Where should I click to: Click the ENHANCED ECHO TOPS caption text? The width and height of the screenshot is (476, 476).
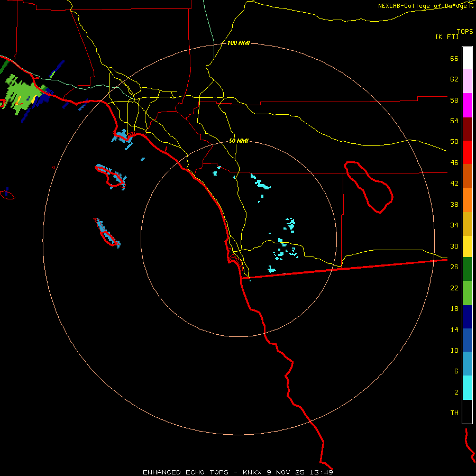pos(186,472)
